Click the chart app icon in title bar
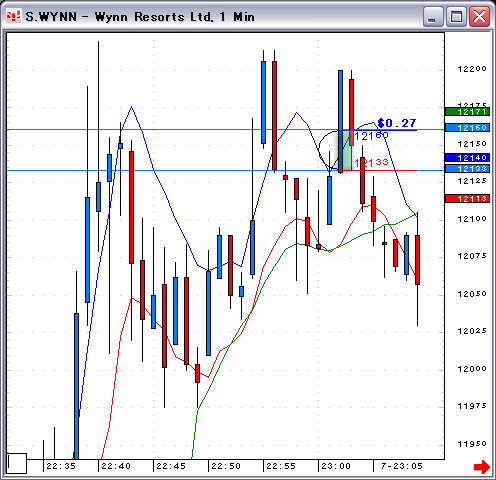Screen dimensions: 496x480 point(14,16)
